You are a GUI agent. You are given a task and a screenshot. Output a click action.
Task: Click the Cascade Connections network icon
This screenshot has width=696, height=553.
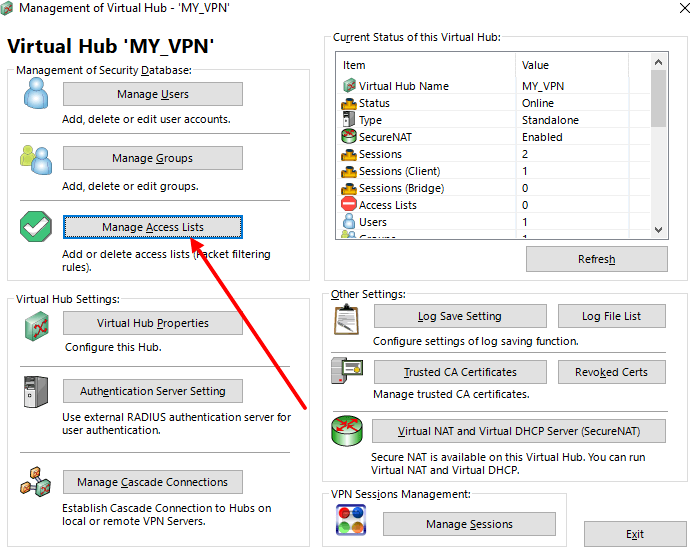[x=35, y=485]
